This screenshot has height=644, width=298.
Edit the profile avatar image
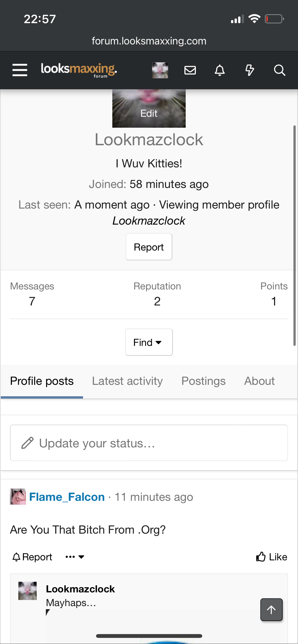click(x=149, y=113)
